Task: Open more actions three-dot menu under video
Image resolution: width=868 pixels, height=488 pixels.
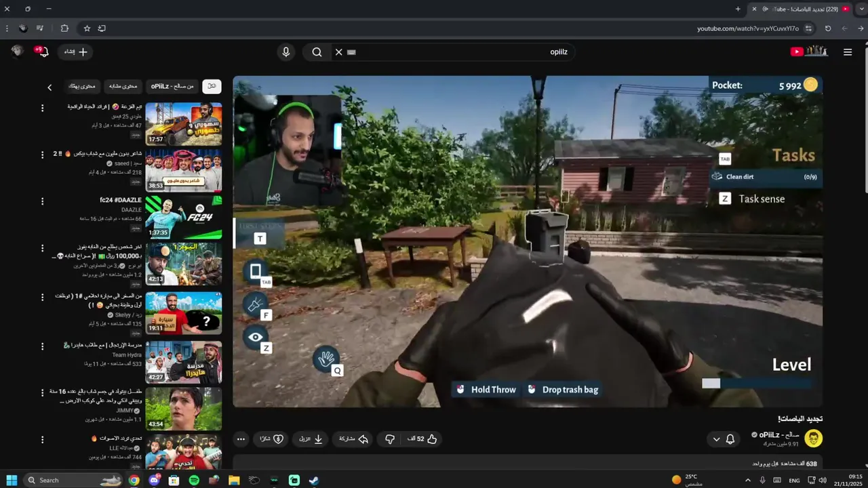Action: coord(241,439)
